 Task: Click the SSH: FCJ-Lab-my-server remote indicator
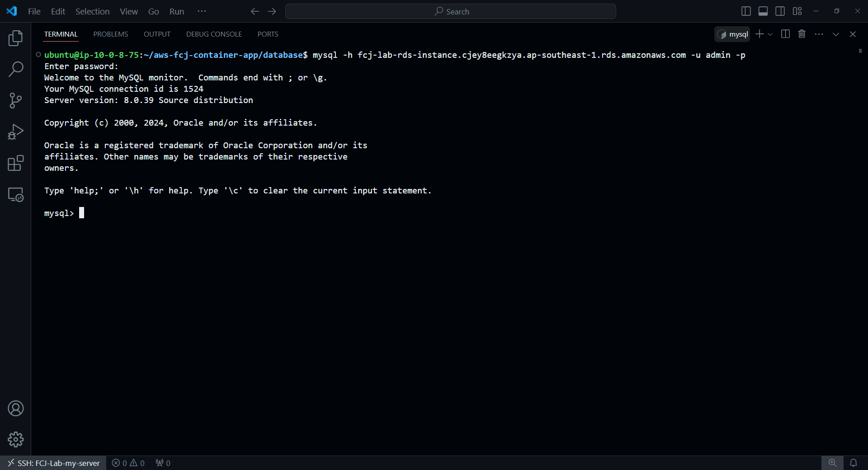[x=53, y=463]
